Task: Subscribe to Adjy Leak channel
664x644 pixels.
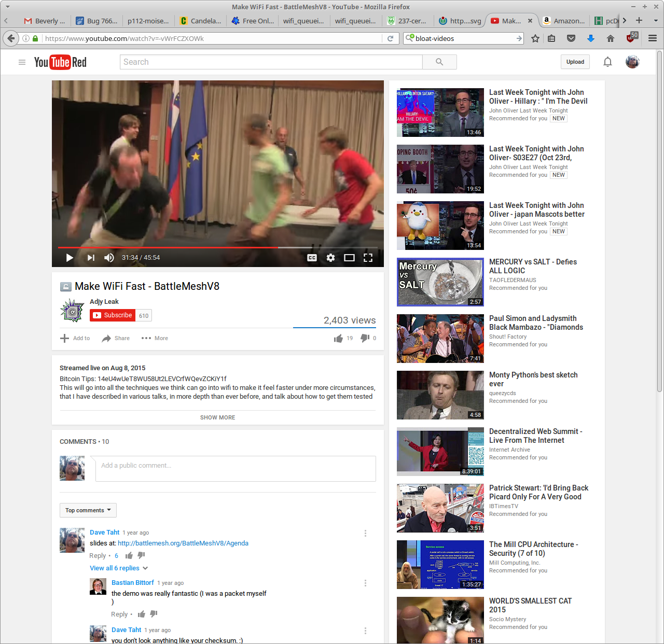Action: pyautogui.click(x=113, y=315)
